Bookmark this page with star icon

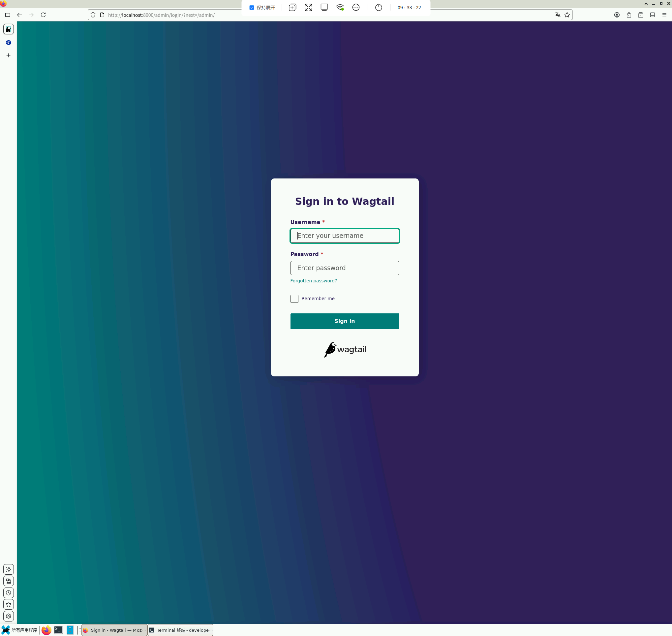pos(567,15)
